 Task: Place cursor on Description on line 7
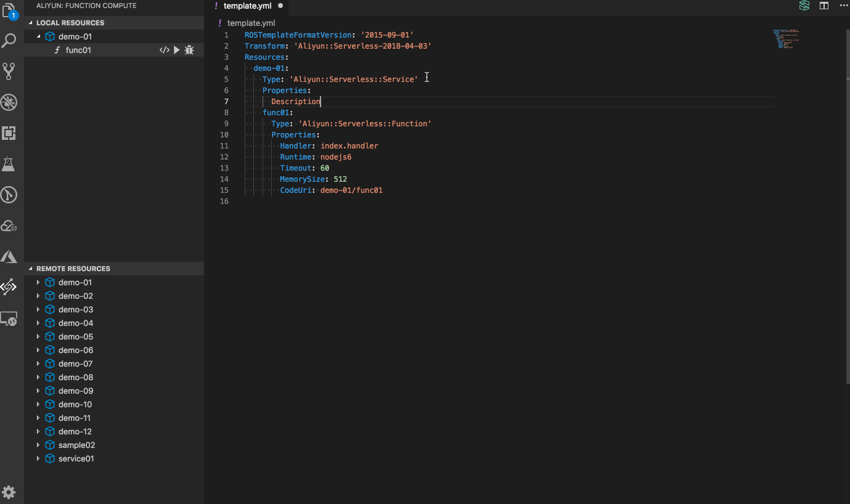pyautogui.click(x=296, y=102)
